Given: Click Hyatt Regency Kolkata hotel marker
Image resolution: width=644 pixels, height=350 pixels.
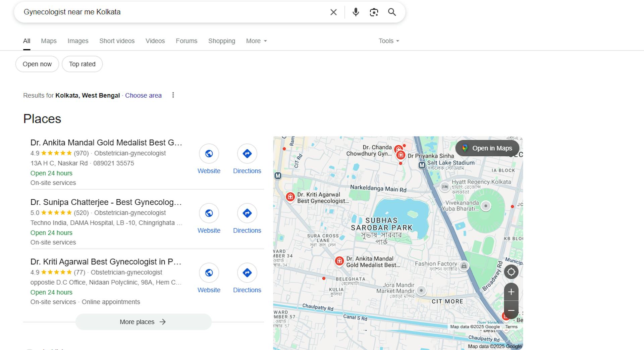Looking at the screenshot, I should 445,187.
